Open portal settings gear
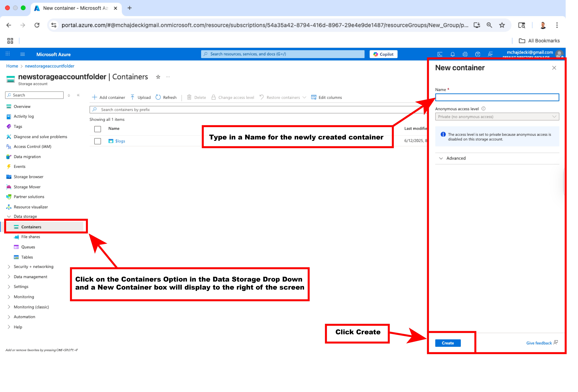Screen dimensions: 578x392 [x=465, y=54]
